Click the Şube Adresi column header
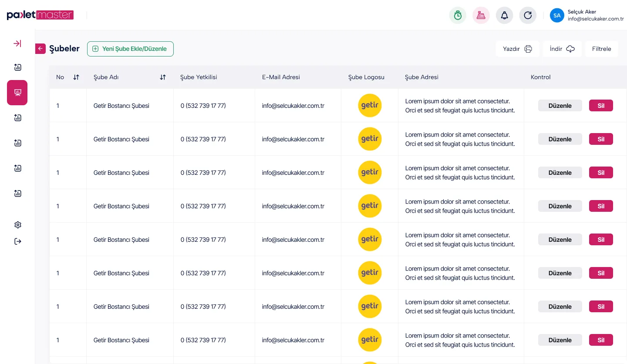 (421, 77)
